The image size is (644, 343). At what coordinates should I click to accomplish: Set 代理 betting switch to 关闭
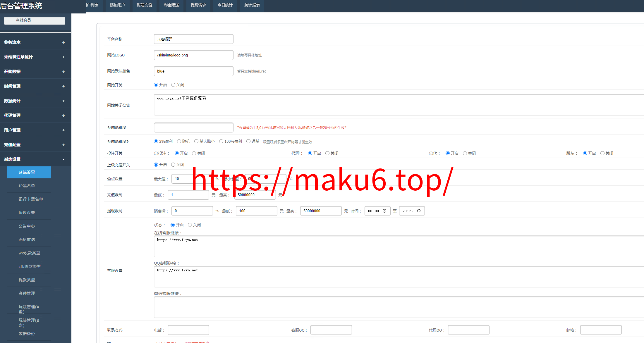pos(327,154)
